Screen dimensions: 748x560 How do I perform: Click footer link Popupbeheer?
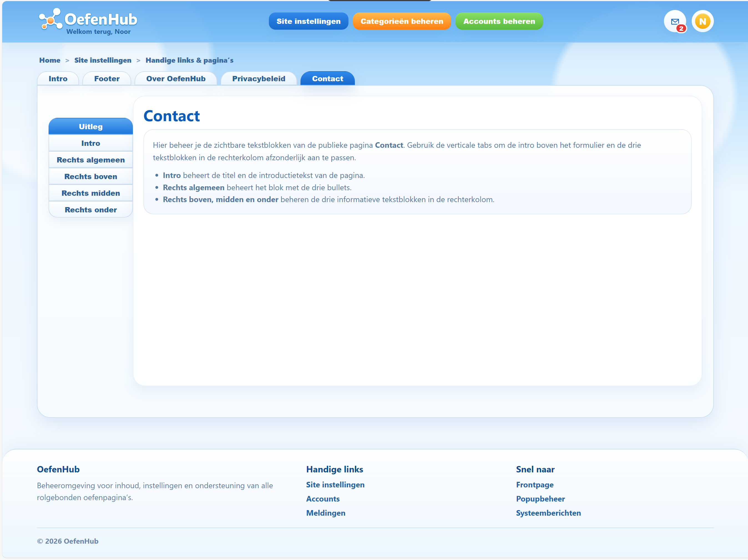tap(540, 499)
